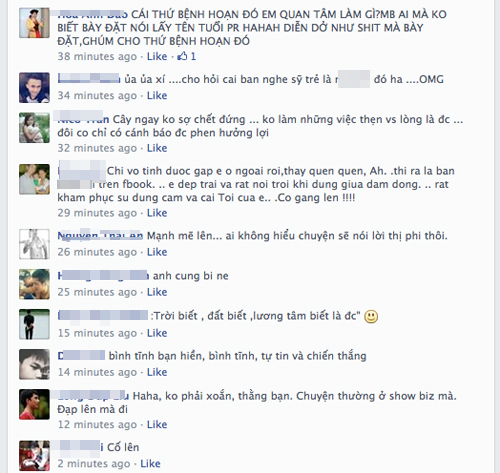Like the 'Mạnh mẽ lên' comment
The height and width of the screenshot is (473, 500).
(x=157, y=252)
